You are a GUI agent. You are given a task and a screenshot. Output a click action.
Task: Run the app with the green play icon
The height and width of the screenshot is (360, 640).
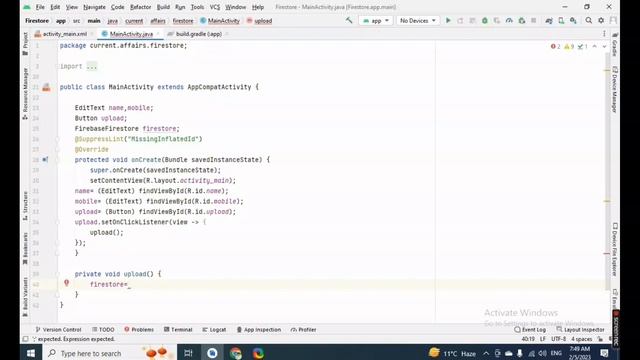[448, 20]
